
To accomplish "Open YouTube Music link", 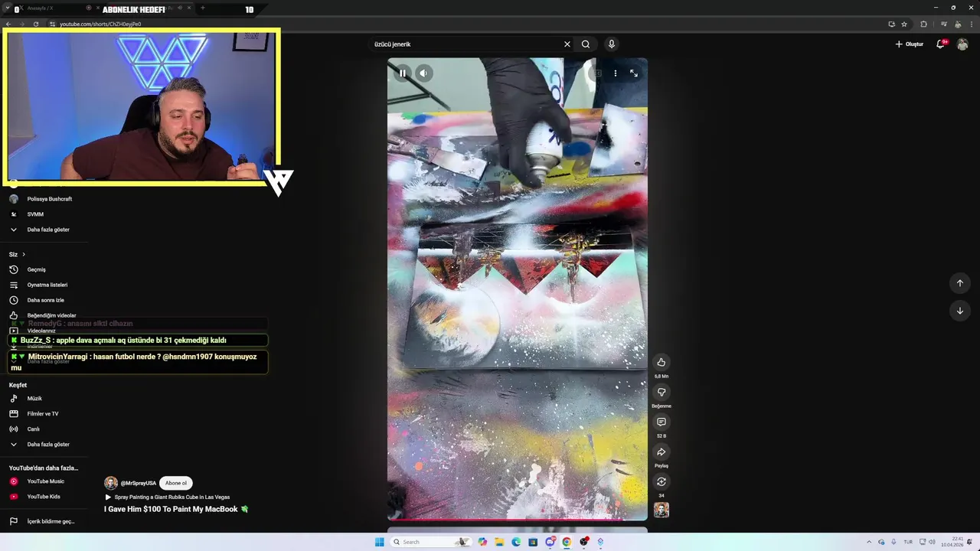I will tap(46, 481).
